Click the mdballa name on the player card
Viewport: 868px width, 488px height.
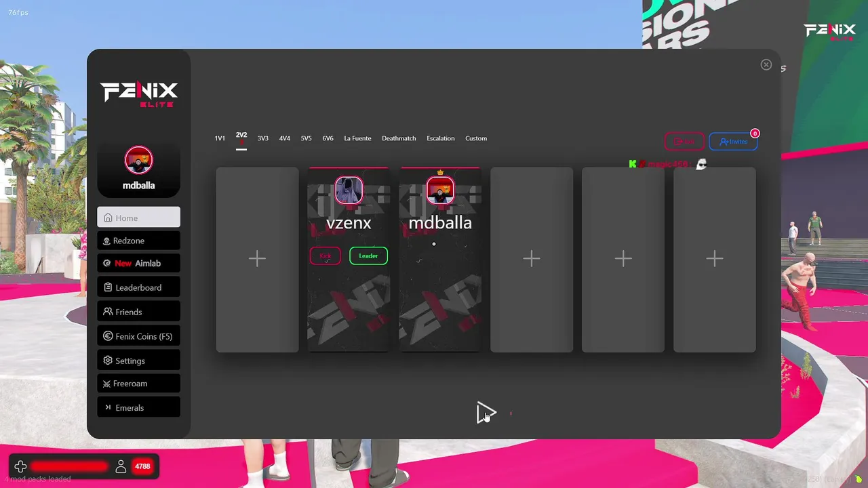(x=440, y=223)
